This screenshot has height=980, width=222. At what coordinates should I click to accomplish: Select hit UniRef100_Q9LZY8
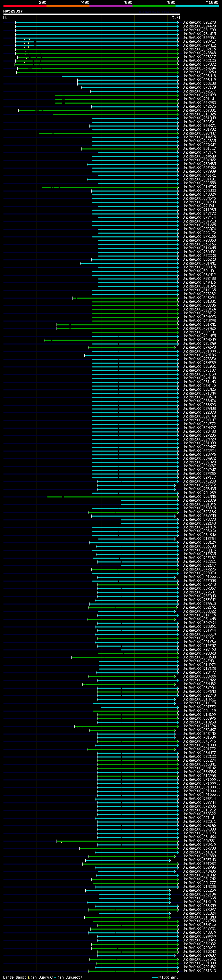(199, 23)
